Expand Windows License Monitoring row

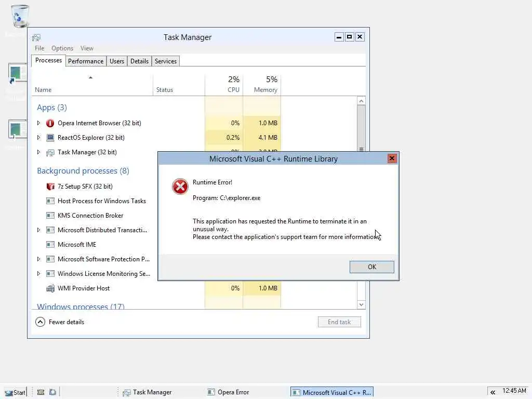coord(38,274)
